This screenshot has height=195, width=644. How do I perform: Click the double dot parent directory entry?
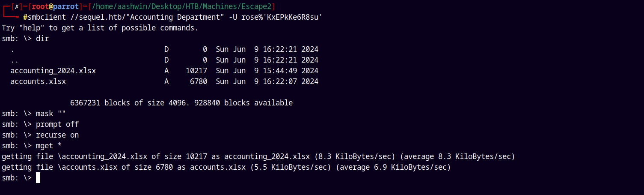pyautogui.click(x=15, y=60)
